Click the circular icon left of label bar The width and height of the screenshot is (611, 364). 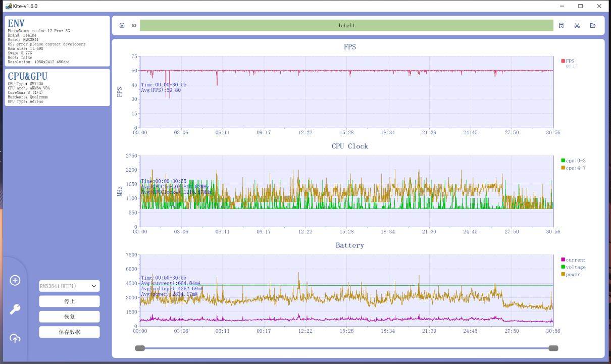[x=122, y=25]
